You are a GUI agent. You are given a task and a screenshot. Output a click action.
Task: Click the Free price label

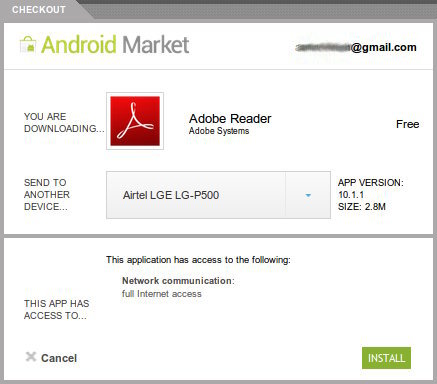[x=407, y=124]
